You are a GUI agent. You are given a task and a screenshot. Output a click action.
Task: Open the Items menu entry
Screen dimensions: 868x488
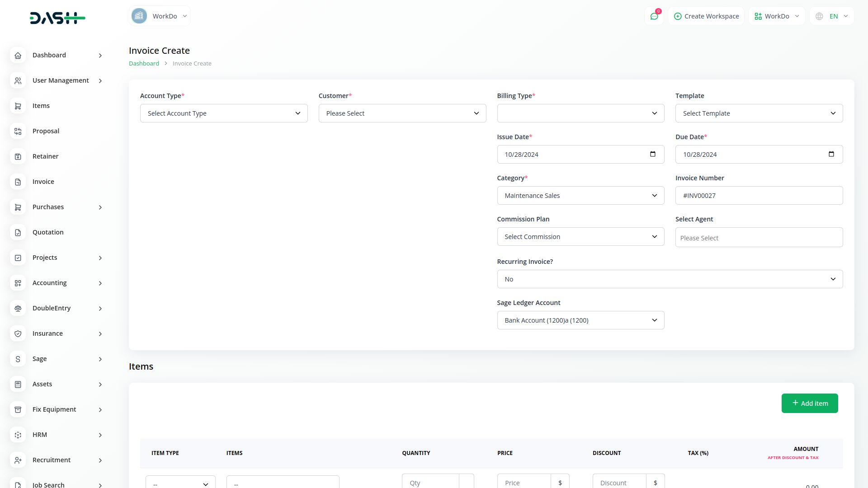click(41, 106)
